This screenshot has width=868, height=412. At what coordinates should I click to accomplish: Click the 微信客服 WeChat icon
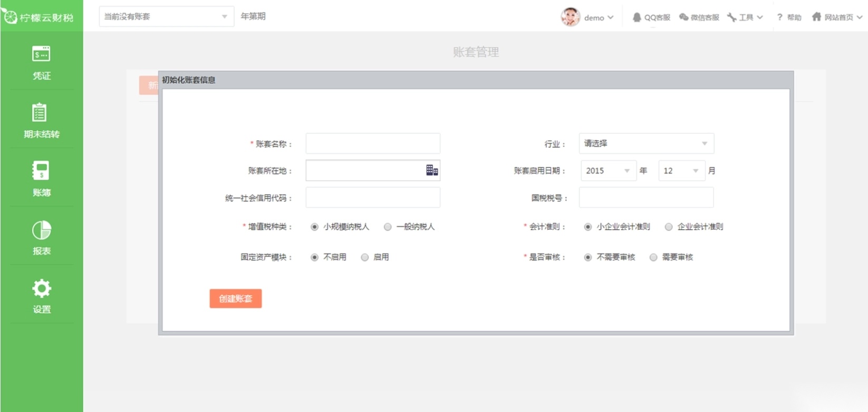683,17
